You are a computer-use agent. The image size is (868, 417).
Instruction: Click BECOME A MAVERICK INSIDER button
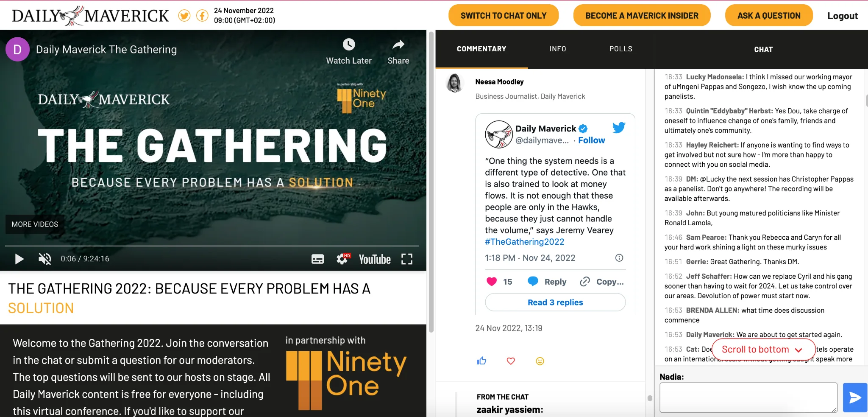pyautogui.click(x=642, y=16)
